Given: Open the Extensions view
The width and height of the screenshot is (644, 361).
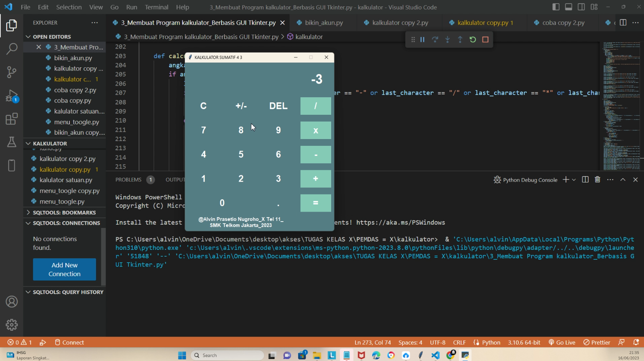Looking at the screenshot, I should click(x=12, y=119).
